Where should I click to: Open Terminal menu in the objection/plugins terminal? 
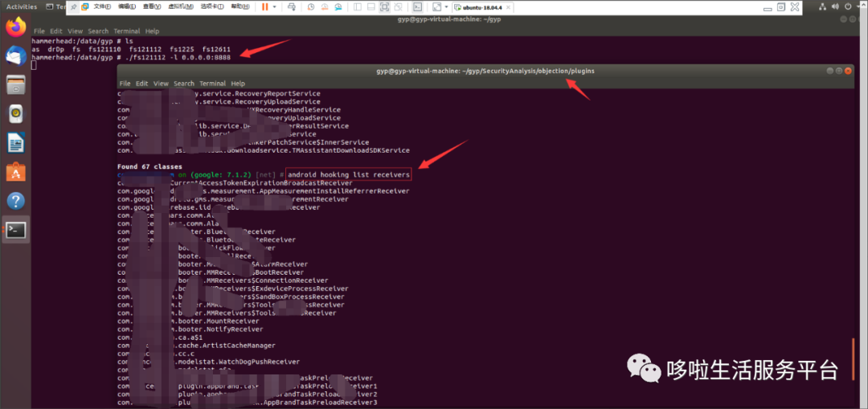pos(212,84)
